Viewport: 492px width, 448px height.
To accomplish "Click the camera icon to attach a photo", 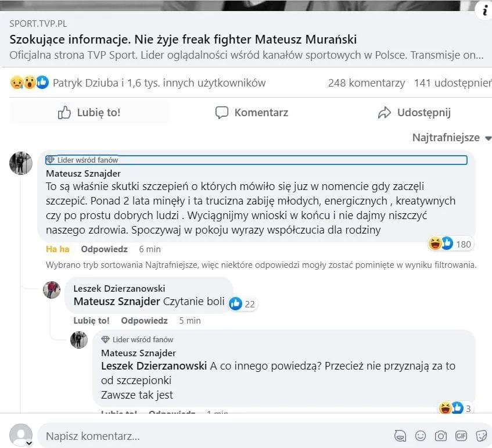I will tap(441, 436).
